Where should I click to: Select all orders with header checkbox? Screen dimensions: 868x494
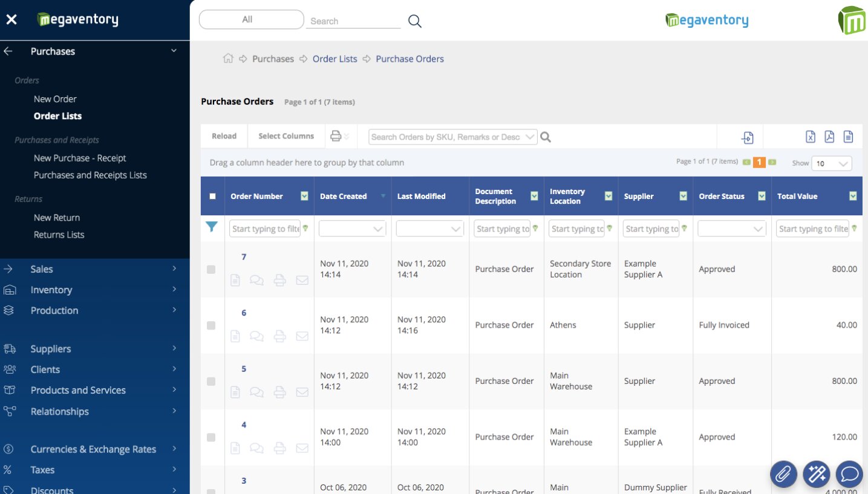tap(212, 196)
